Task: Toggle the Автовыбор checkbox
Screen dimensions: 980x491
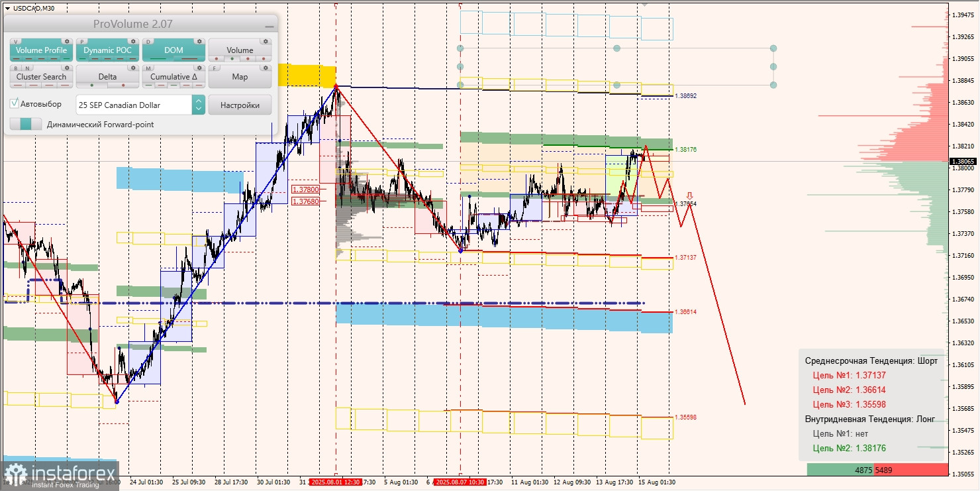Action: pos(14,103)
